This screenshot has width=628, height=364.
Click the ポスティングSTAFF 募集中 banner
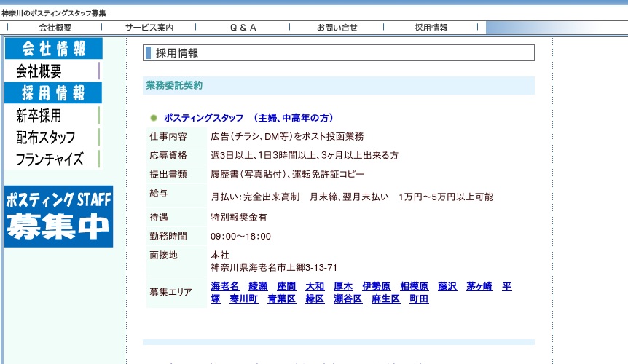coord(59,216)
